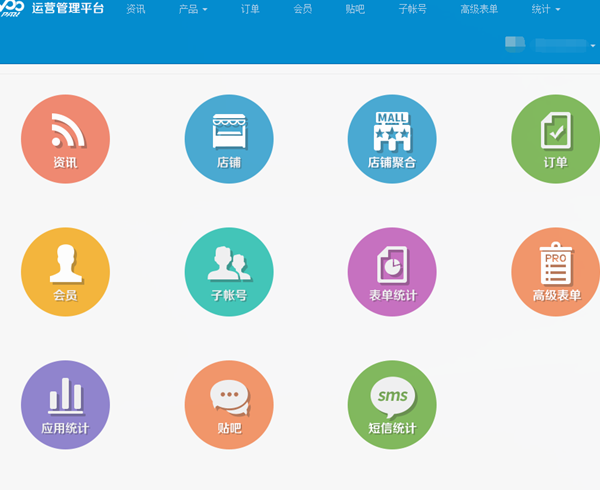The image size is (600, 490).
Task: Expand the 统计 dropdown in navigation bar
Action: pos(543,10)
